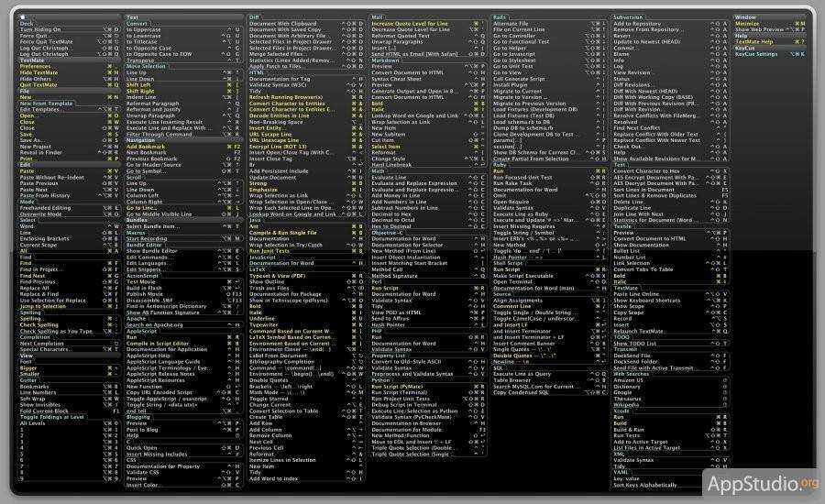Image resolution: width=825 pixels, height=504 pixels.
Task: Select Validate CSS entry
Action: click(x=144, y=473)
